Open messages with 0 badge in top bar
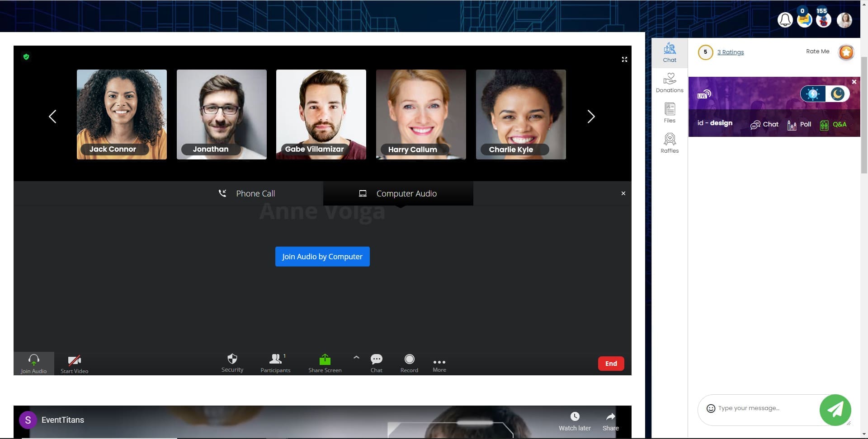This screenshot has height=439, width=868. pyautogui.click(x=804, y=19)
